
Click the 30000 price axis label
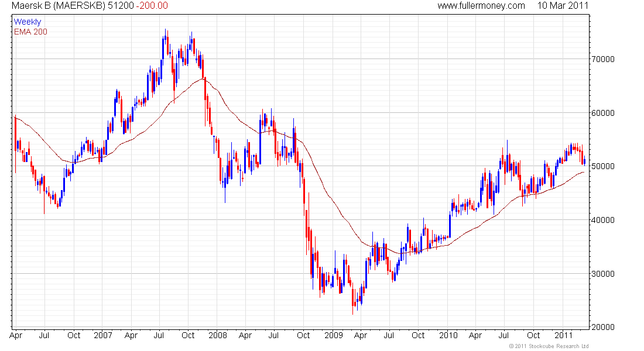tap(604, 274)
